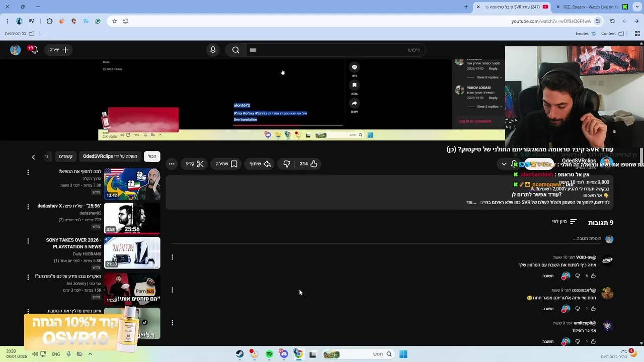Open the sort comments (מיון לפי) menu
Viewport: 644px width, 362px height.
(x=565, y=222)
